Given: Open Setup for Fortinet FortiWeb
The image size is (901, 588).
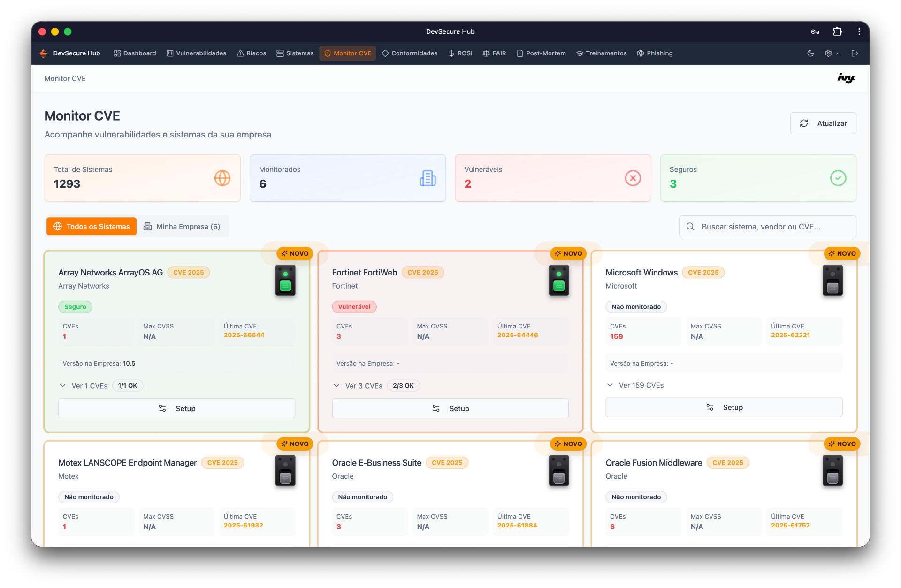Looking at the screenshot, I should click(450, 409).
